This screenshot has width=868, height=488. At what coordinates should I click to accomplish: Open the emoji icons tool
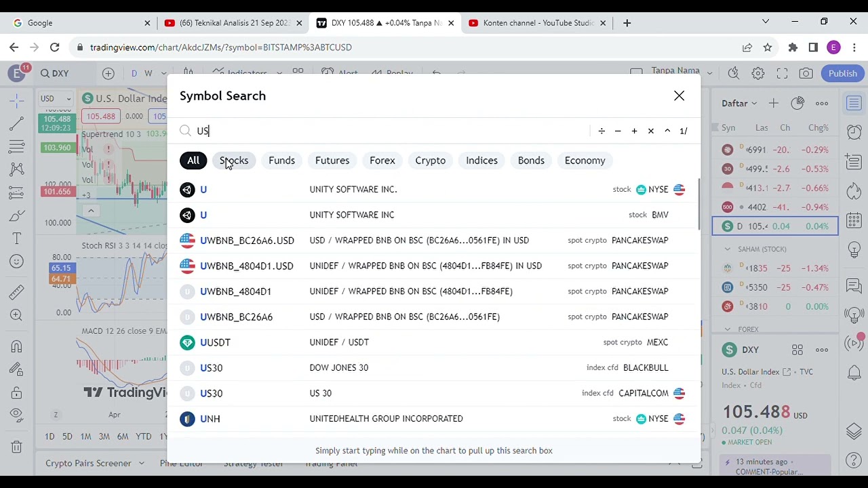17,262
